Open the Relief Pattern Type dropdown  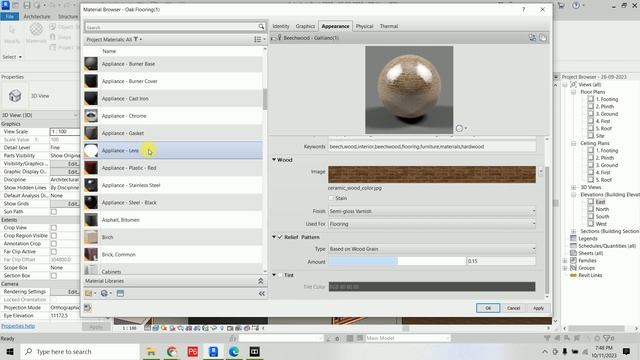[x=432, y=249]
